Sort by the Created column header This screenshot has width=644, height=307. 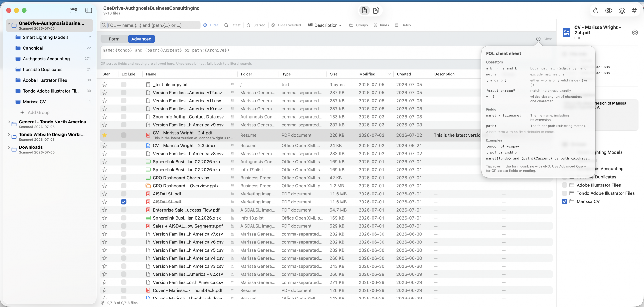(403, 74)
